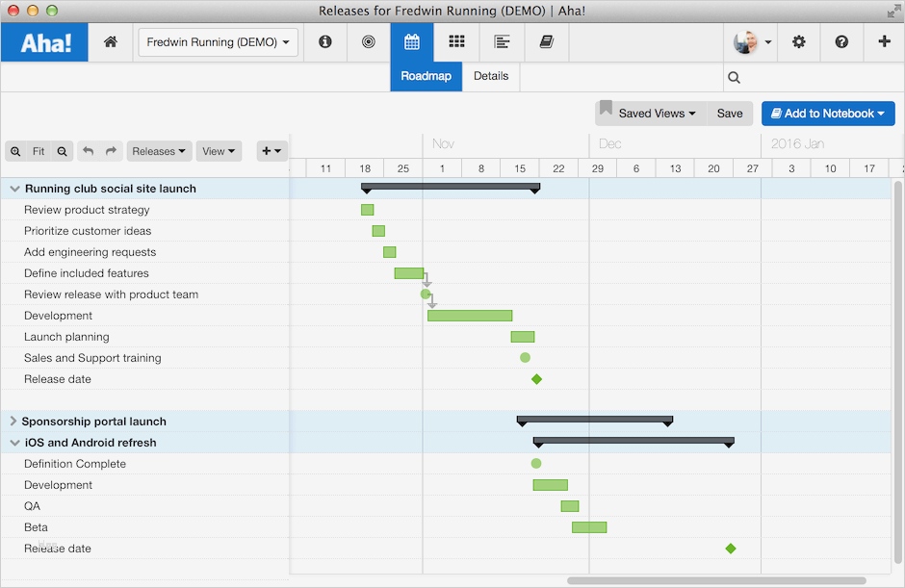Click the redo arrow
This screenshot has height=588, width=905.
point(111,151)
